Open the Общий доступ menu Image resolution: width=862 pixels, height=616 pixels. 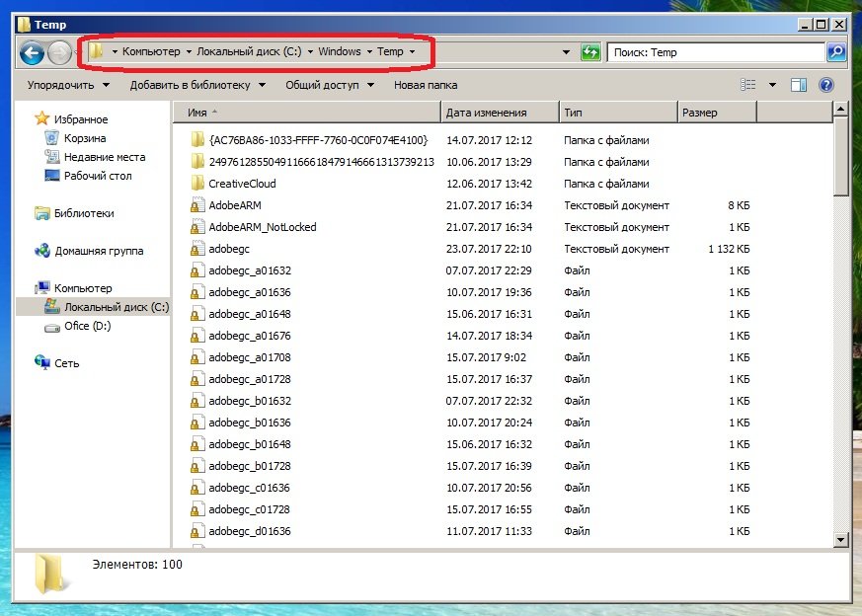click(329, 85)
